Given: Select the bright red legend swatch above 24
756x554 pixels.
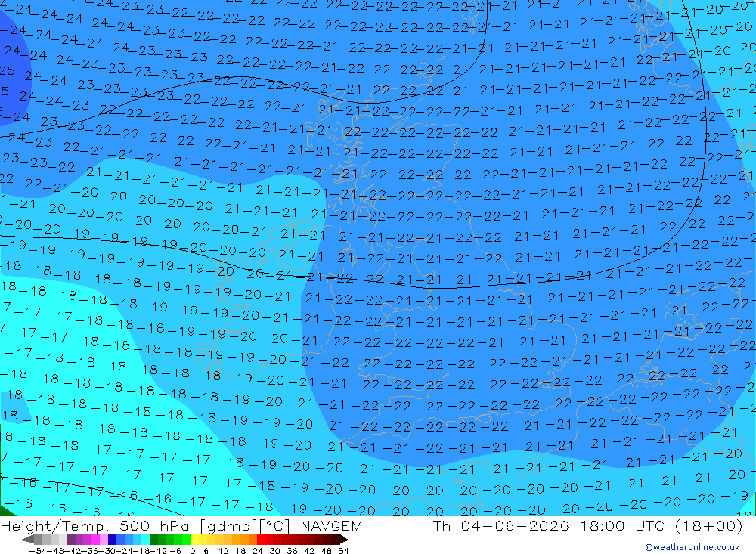Looking at the screenshot, I should click(261, 539).
